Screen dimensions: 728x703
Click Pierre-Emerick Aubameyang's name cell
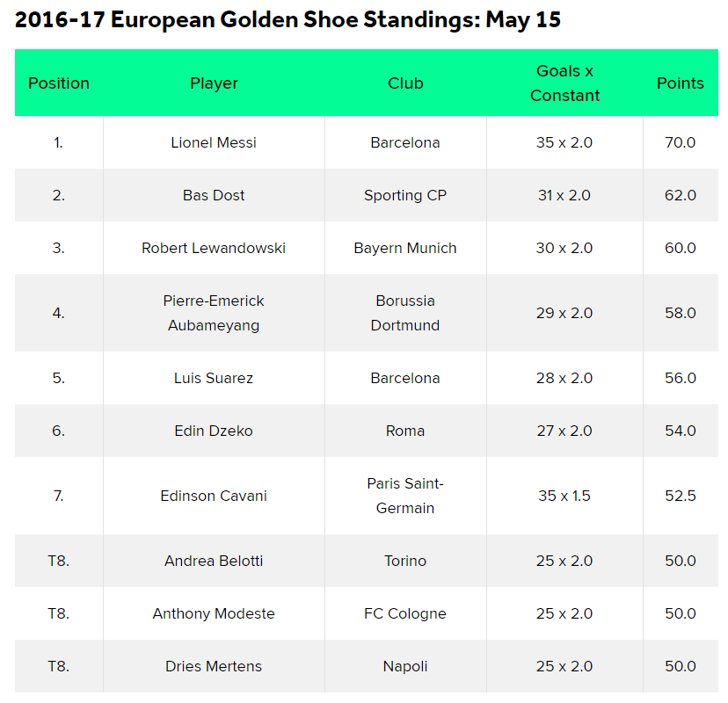pos(214,313)
